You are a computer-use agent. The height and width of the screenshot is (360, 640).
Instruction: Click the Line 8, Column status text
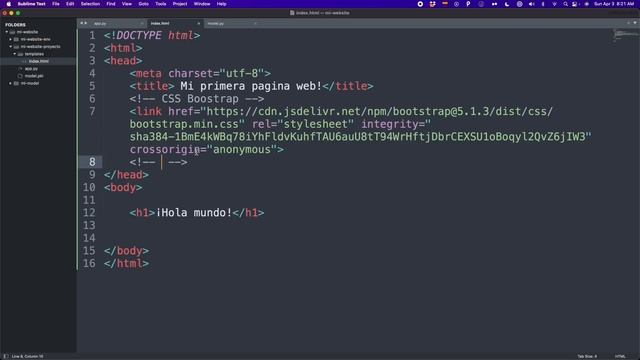coord(27,356)
